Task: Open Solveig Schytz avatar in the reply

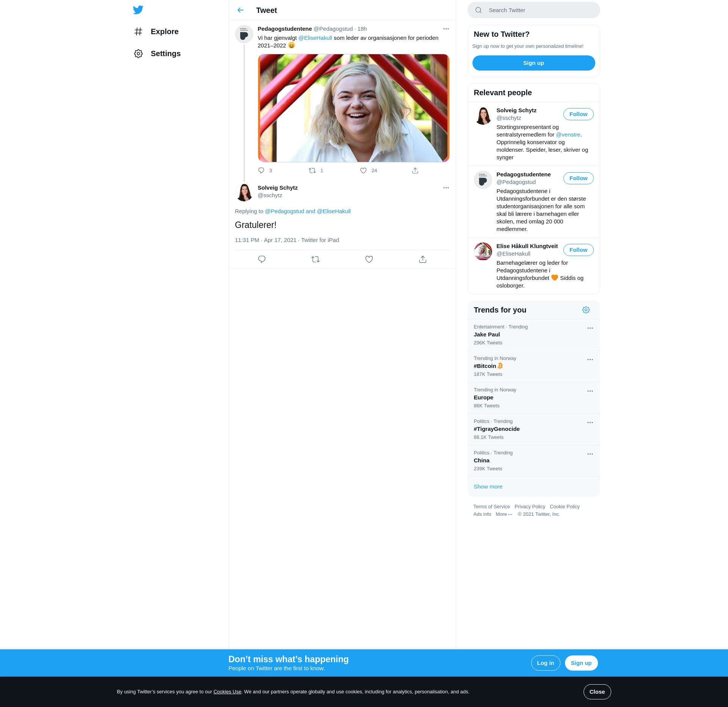Action: coord(244,192)
